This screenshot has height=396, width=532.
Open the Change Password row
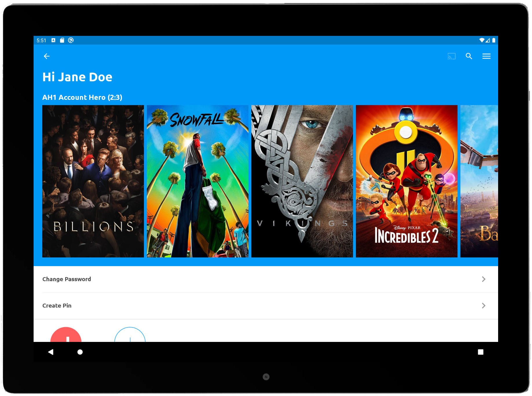pyautogui.click(x=266, y=279)
